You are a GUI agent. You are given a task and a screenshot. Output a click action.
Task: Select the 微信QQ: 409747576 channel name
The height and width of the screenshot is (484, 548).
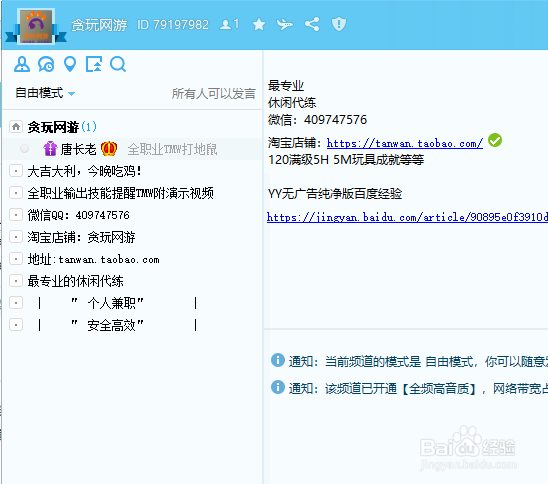[x=79, y=215]
